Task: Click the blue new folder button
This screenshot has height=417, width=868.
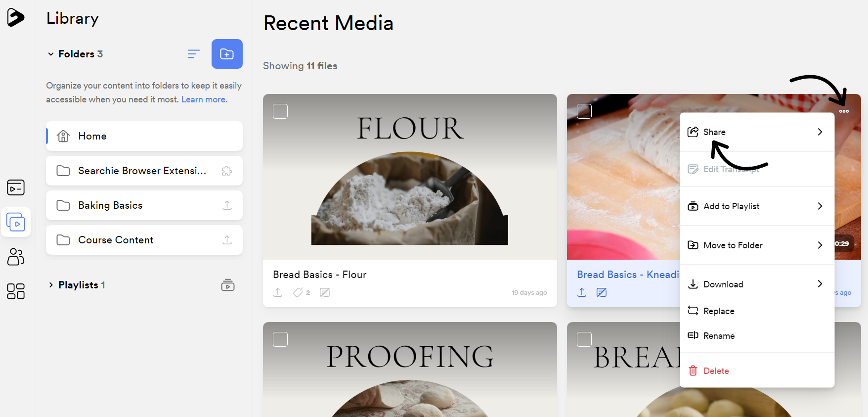Action: (x=227, y=54)
